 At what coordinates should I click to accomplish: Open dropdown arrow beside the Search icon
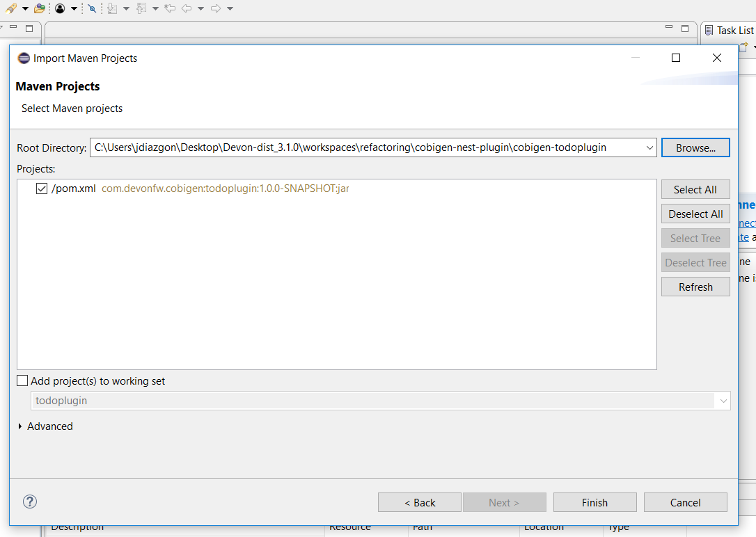click(25, 8)
